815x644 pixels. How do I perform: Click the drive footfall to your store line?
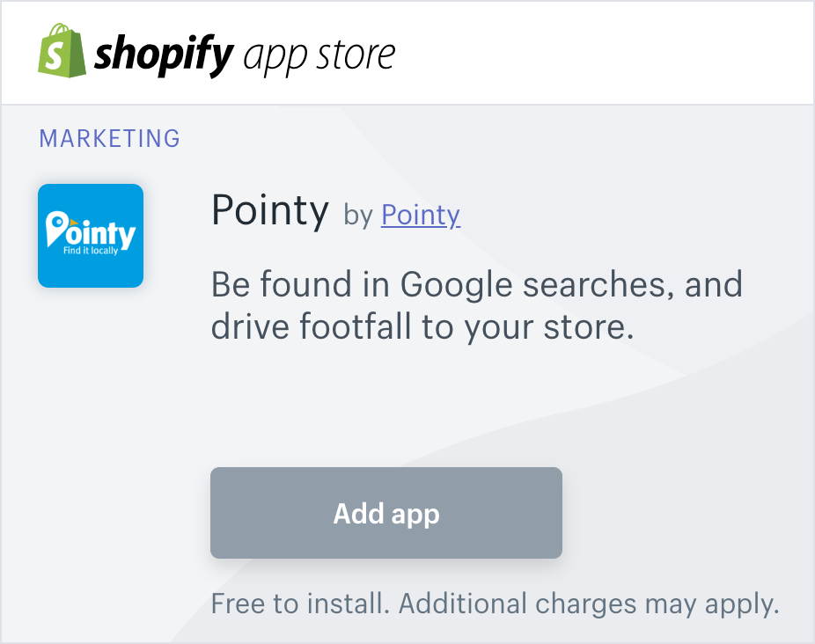click(422, 327)
